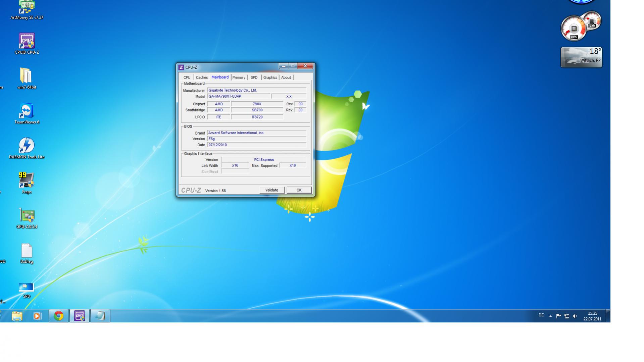Open Google Chrome from the taskbar
Image resolution: width=644 pixels, height=362 pixels.
pyautogui.click(x=59, y=316)
